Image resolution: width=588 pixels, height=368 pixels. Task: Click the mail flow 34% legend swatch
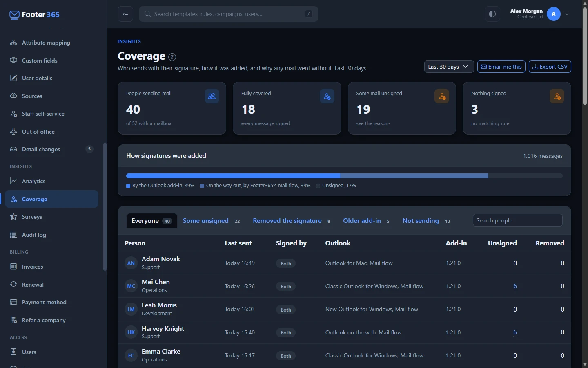(202, 186)
